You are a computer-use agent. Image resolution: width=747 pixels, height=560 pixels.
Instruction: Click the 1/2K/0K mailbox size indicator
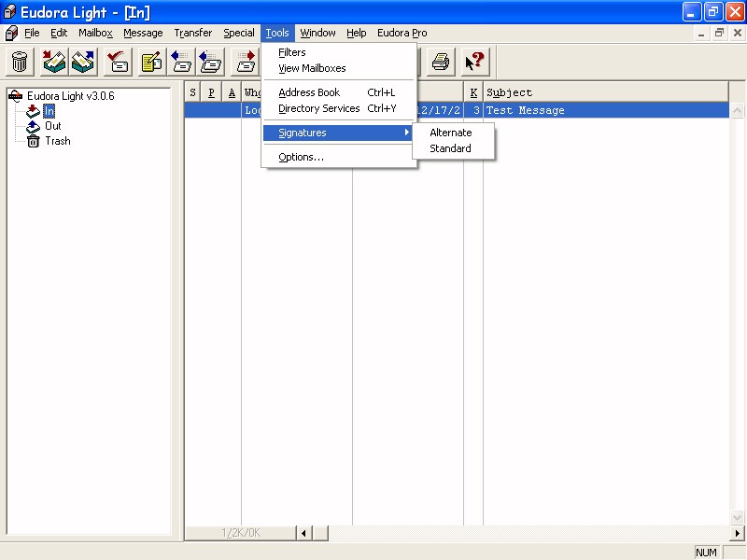pos(241,533)
